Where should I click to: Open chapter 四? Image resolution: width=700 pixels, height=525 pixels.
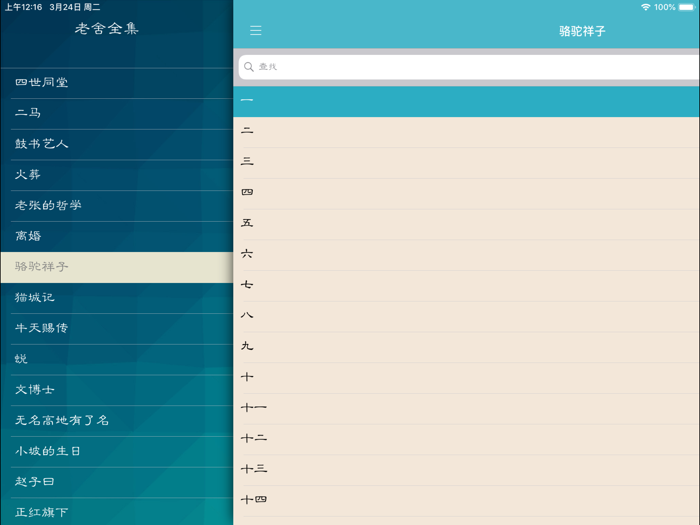467,194
